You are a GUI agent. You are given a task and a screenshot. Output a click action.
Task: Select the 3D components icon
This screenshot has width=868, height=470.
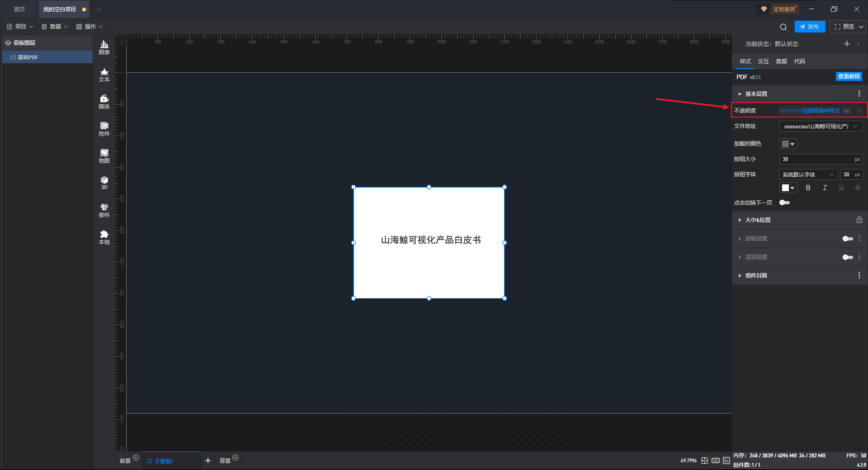[x=104, y=183]
